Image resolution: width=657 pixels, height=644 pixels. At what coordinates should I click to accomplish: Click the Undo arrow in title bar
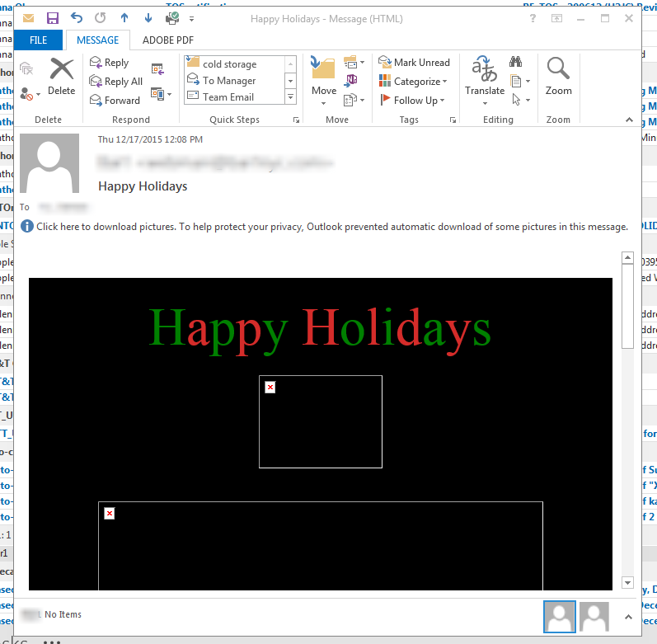[x=77, y=17]
